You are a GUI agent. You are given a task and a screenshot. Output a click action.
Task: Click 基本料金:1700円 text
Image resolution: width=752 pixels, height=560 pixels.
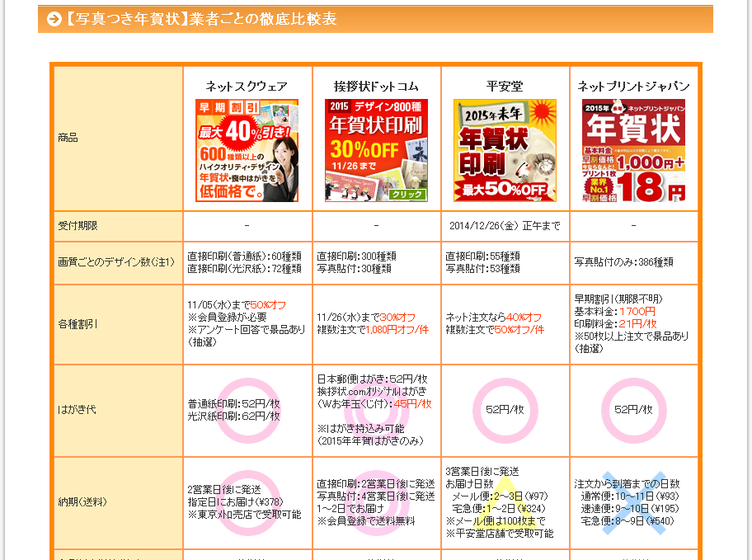pyautogui.click(x=615, y=311)
